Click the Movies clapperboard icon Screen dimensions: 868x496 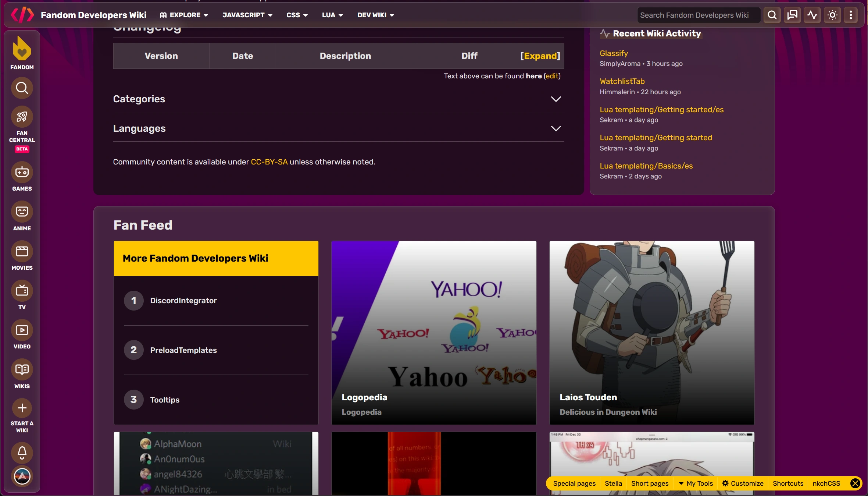coord(22,251)
